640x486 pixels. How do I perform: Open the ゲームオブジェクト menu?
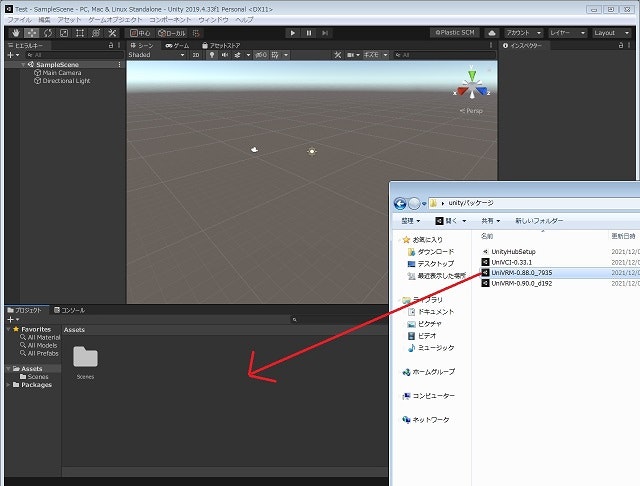(x=116, y=20)
